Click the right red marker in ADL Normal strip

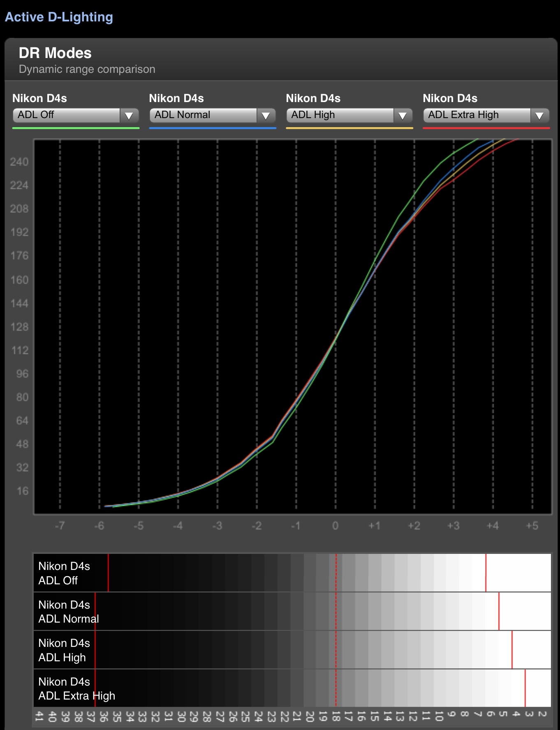point(499,611)
